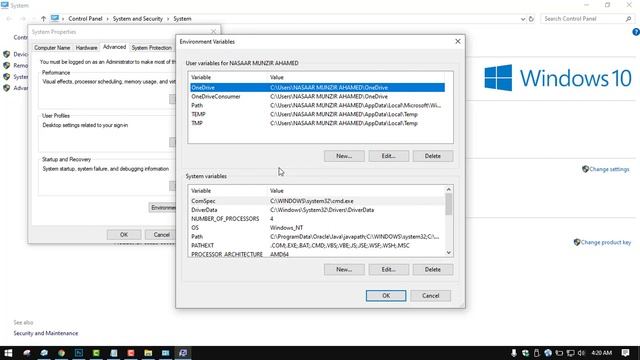Image resolution: width=640 pixels, height=360 pixels.
Task: Refresh the Control Panel address bar
Action: coord(531,19)
